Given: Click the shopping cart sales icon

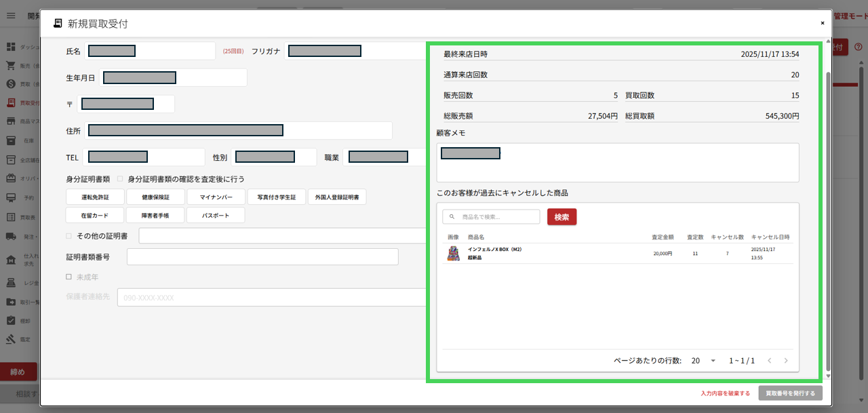Looking at the screenshot, I should [x=11, y=66].
